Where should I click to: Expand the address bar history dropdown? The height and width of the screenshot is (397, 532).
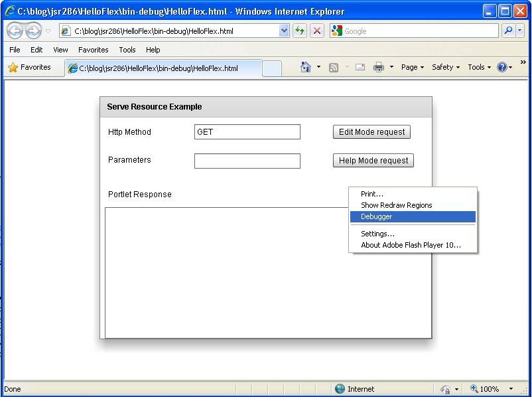point(284,31)
